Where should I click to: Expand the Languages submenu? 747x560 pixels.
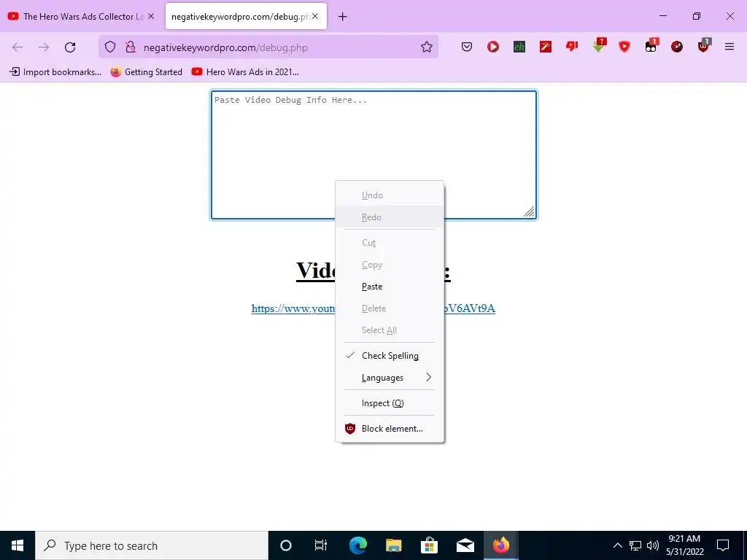(390, 378)
